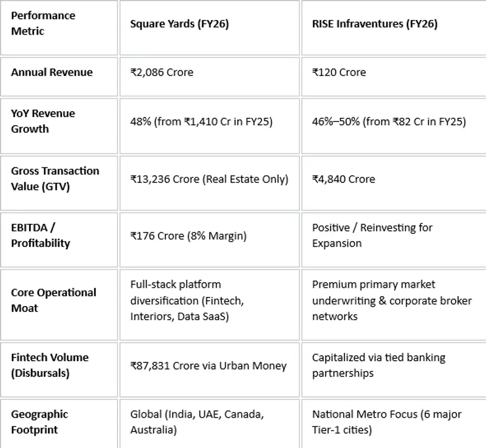Click the 46%–50% growth from ₹82 Cr cell
The height and width of the screenshot is (448, 486).
pyautogui.click(x=394, y=126)
